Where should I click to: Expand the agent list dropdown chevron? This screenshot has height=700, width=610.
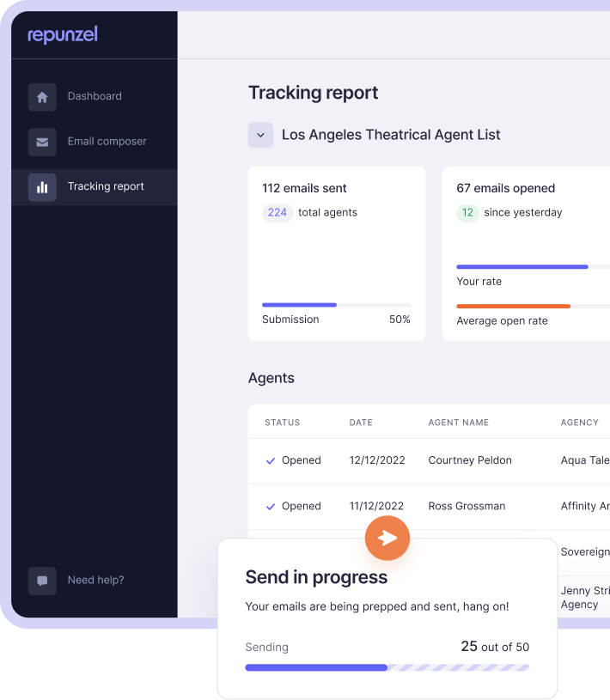pos(260,135)
